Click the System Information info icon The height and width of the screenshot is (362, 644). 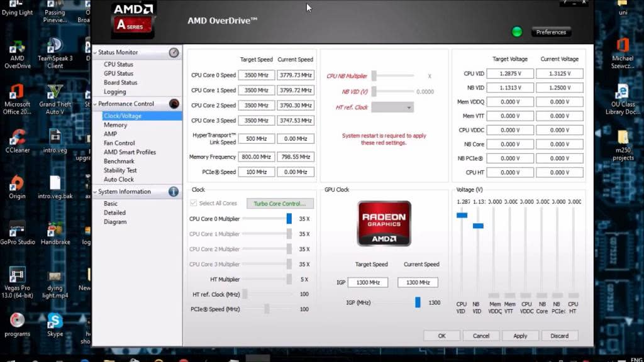click(x=174, y=192)
